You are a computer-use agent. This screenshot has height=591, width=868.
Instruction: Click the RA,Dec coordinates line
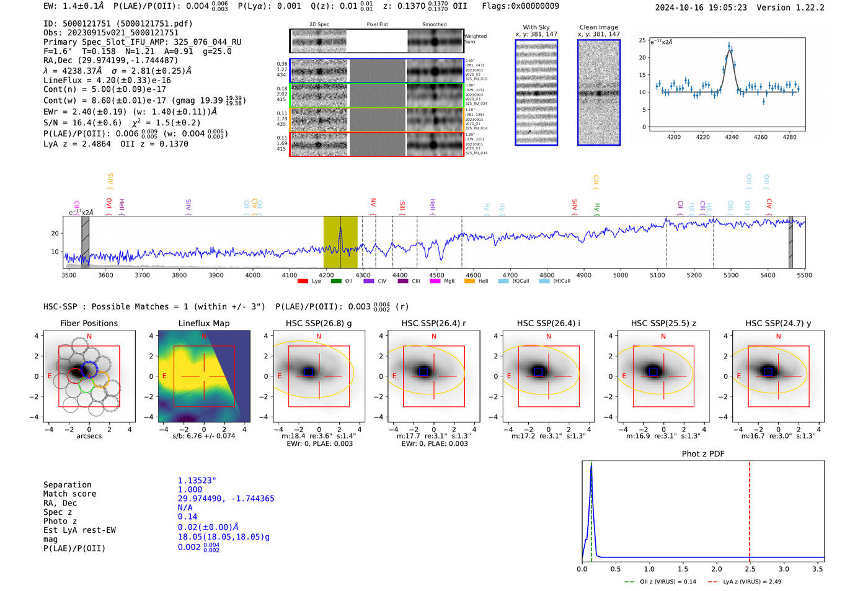click(110, 60)
